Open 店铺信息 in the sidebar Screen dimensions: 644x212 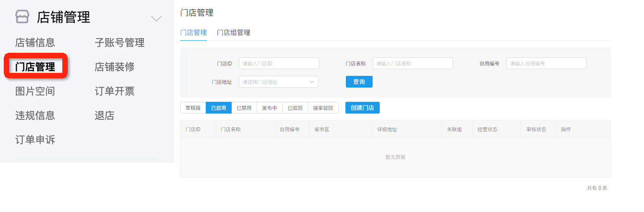point(35,42)
